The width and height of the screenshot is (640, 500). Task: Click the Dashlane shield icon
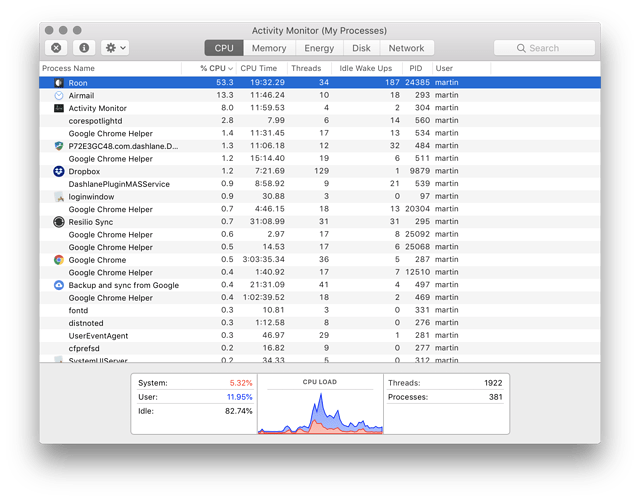tap(59, 146)
